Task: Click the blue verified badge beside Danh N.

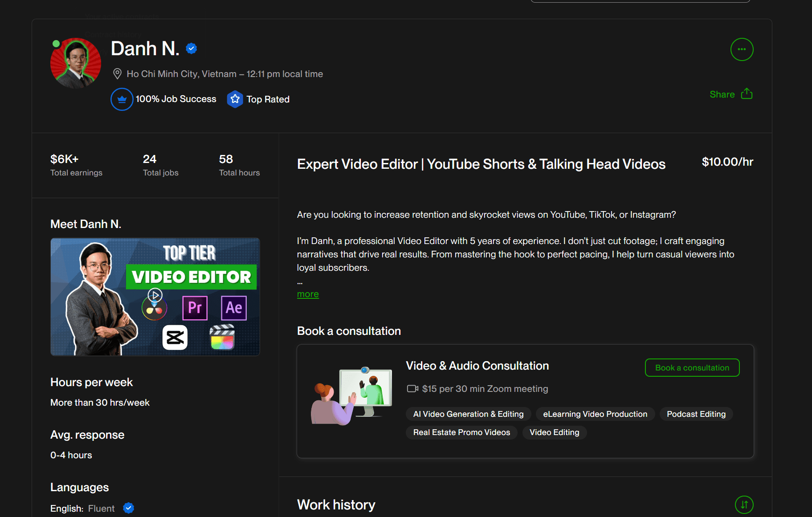Action: (192, 49)
